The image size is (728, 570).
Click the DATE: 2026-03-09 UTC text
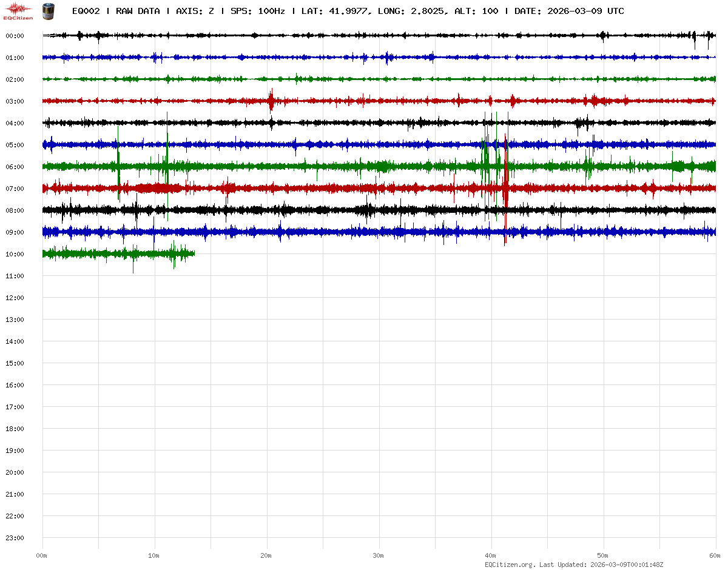pyautogui.click(x=569, y=11)
